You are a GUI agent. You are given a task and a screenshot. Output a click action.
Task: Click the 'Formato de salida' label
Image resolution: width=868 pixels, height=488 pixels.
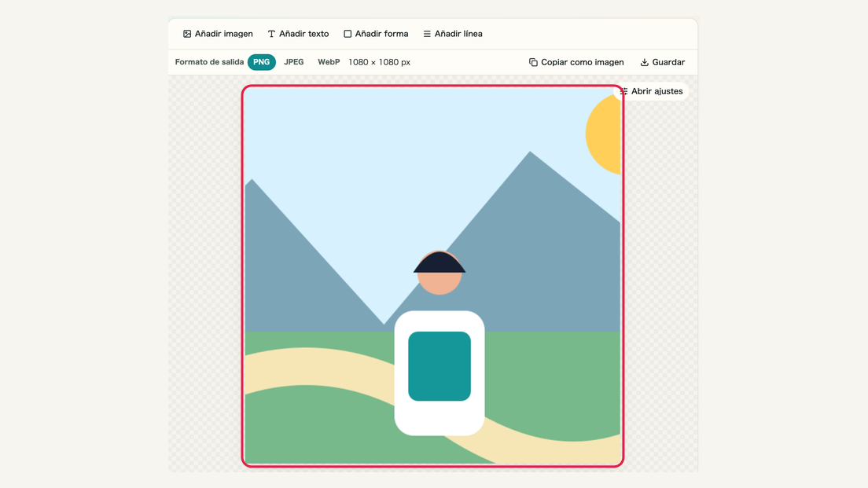(209, 62)
